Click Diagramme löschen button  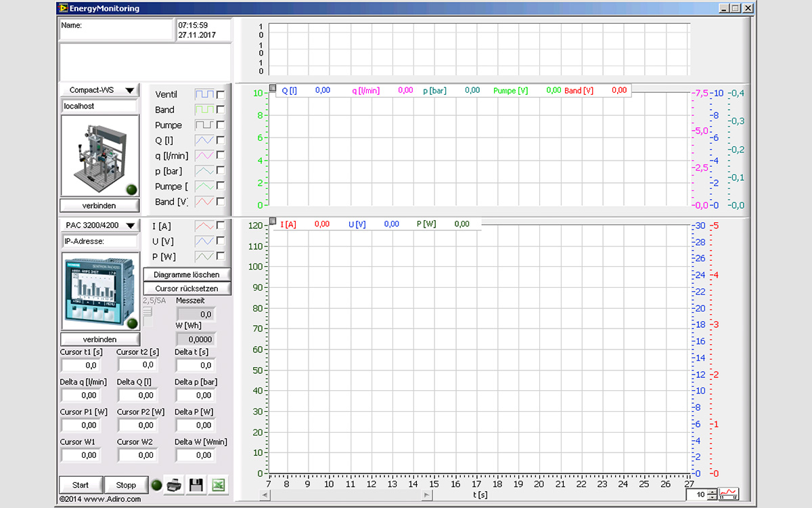(x=187, y=274)
